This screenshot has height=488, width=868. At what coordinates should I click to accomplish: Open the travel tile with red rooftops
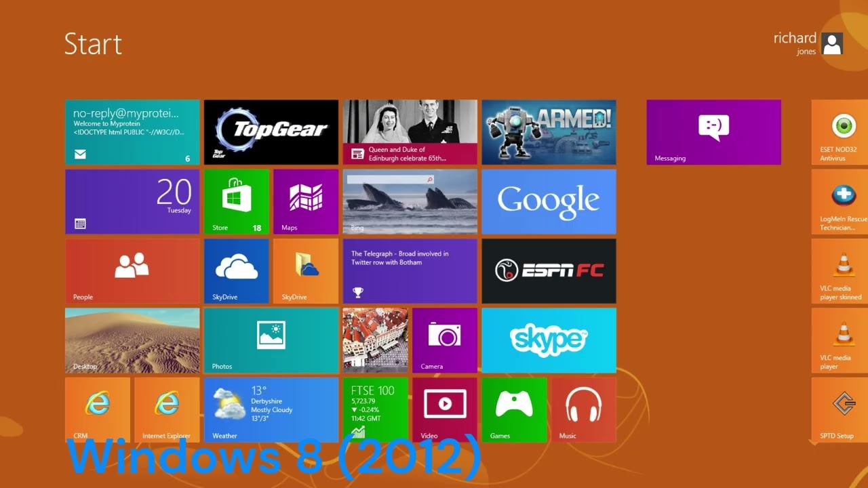pyautogui.click(x=376, y=341)
